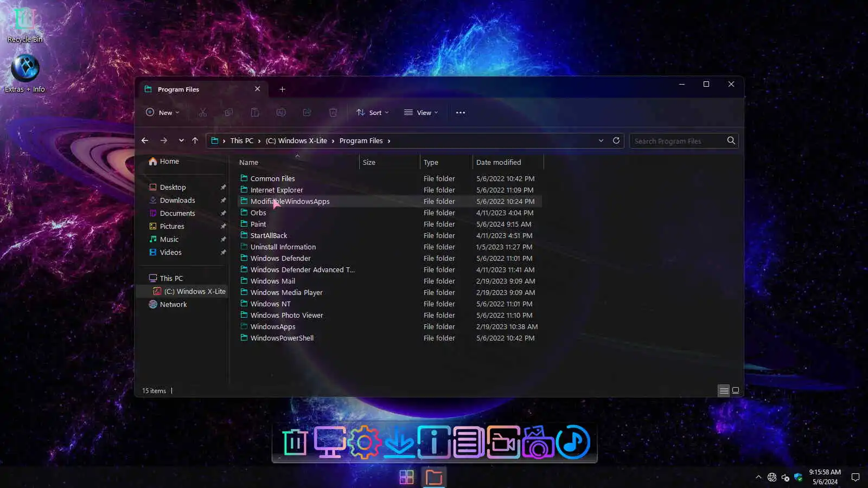This screenshot has width=868, height=488.
Task: Click the Cut scissors icon in the toolbar
Action: coord(203,112)
